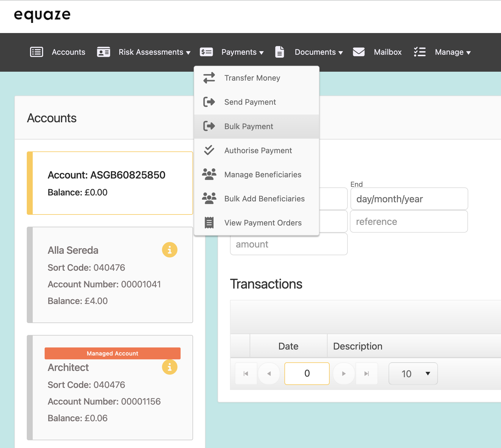This screenshot has width=501, height=448.
Task: Click the View Payment Orders receipt icon
Action: 209,223
